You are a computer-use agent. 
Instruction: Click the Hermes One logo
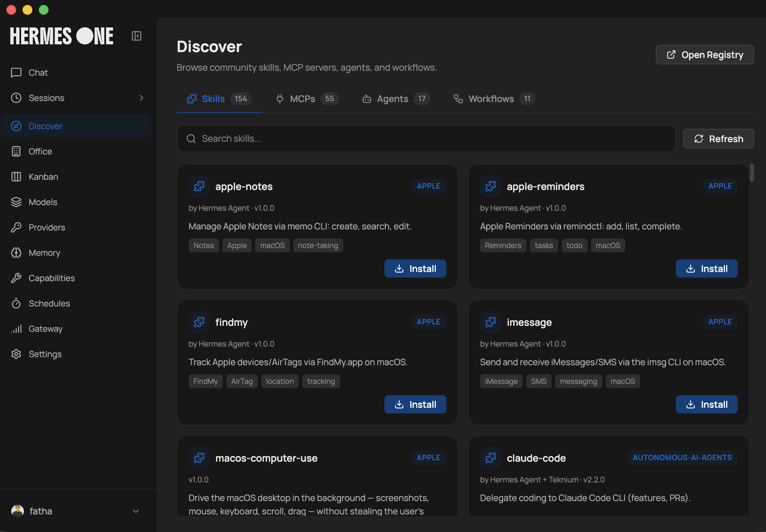pos(62,36)
